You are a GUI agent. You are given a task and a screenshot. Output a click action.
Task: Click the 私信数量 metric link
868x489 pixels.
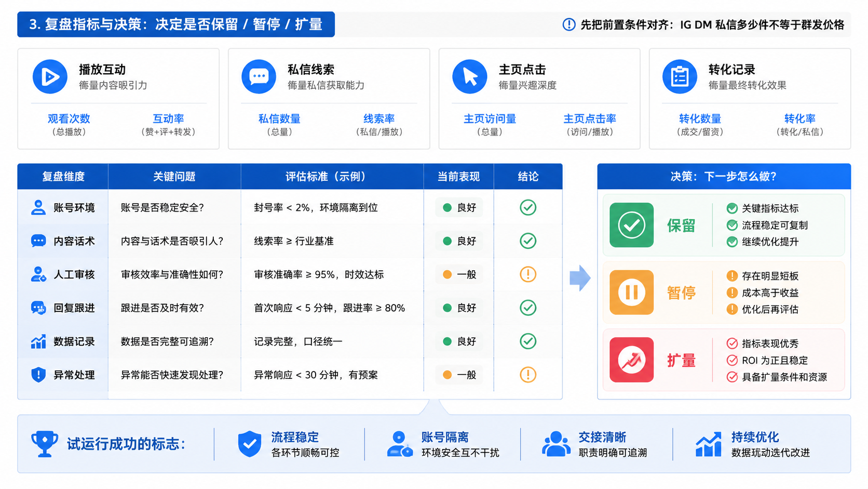tap(279, 118)
